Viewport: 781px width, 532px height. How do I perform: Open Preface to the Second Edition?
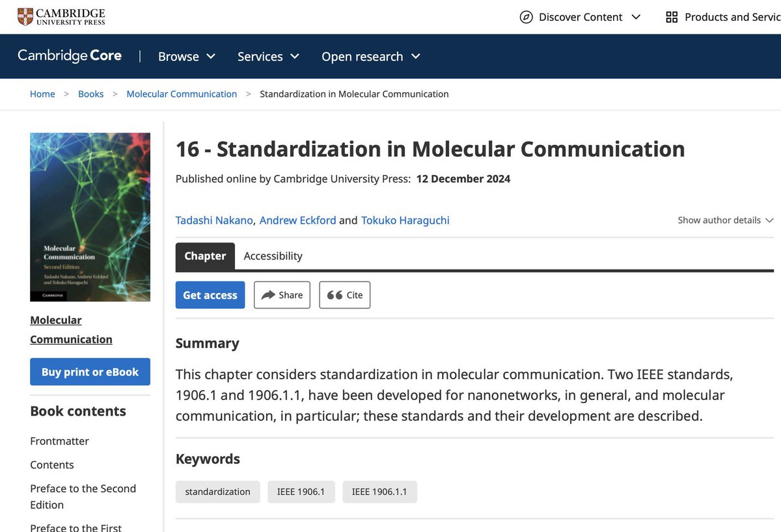83,496
